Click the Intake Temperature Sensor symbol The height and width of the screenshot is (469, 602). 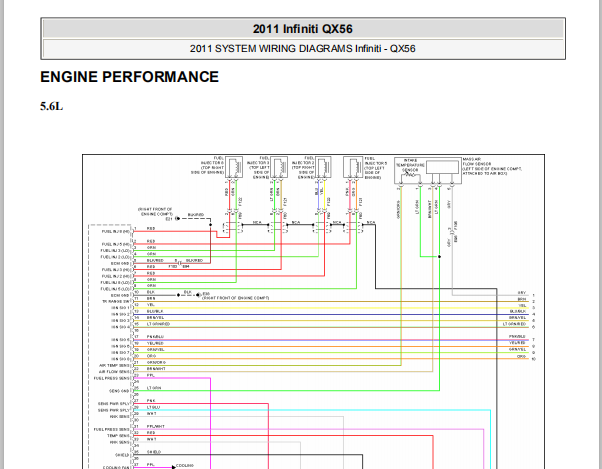(x=409, y=169)
